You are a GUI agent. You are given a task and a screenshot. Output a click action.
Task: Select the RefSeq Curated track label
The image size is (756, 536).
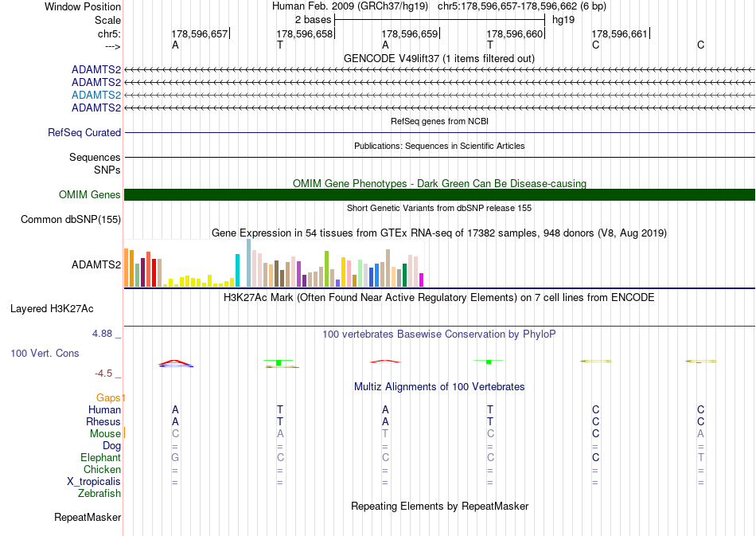(84, 133)
